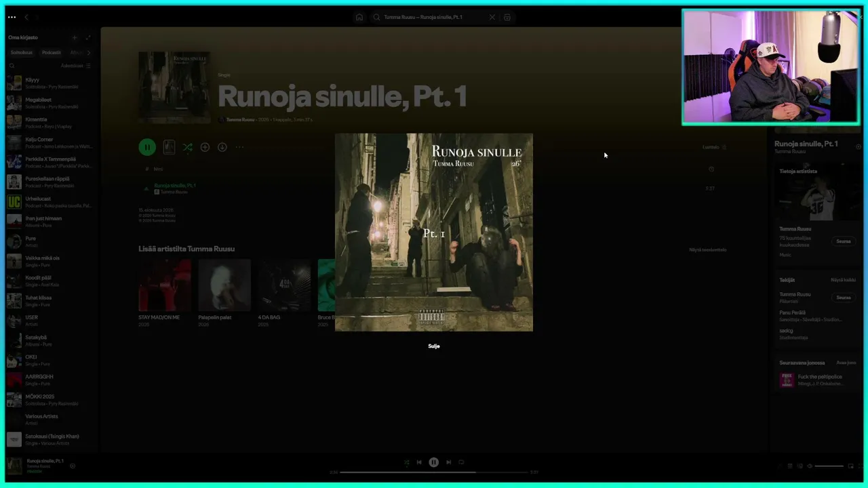Like the current track in the bottom bar
The height and width of the screenshot is (488, 868).
coord(73,466)
